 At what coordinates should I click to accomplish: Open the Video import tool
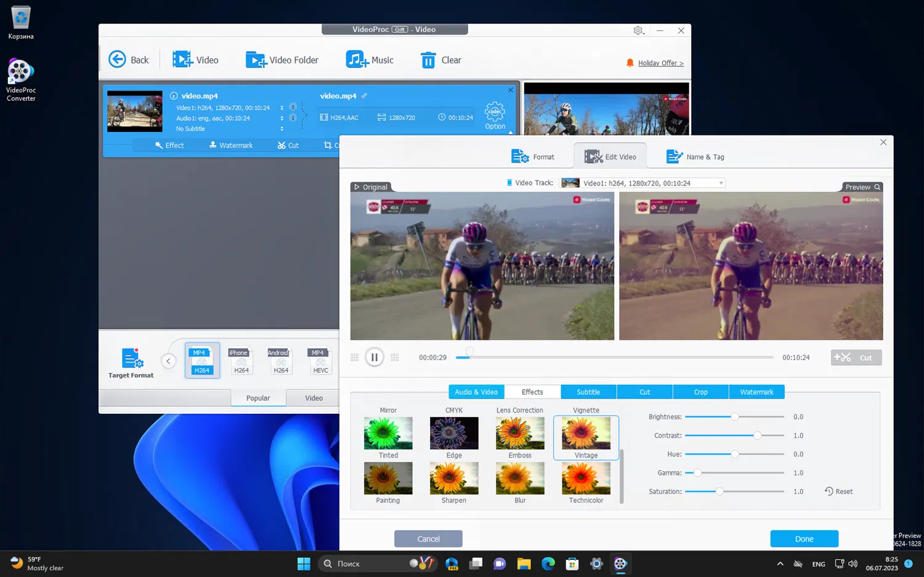click(196, 59)
